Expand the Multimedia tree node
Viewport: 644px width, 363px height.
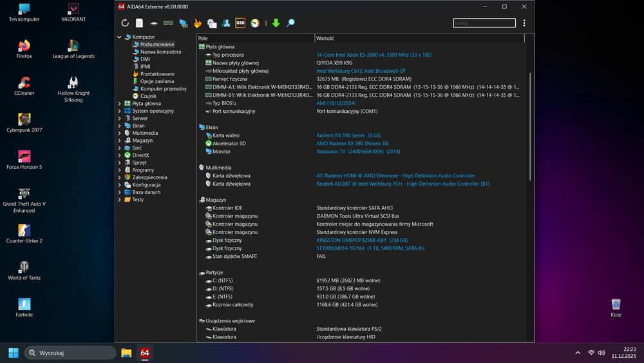click(120, 133)
